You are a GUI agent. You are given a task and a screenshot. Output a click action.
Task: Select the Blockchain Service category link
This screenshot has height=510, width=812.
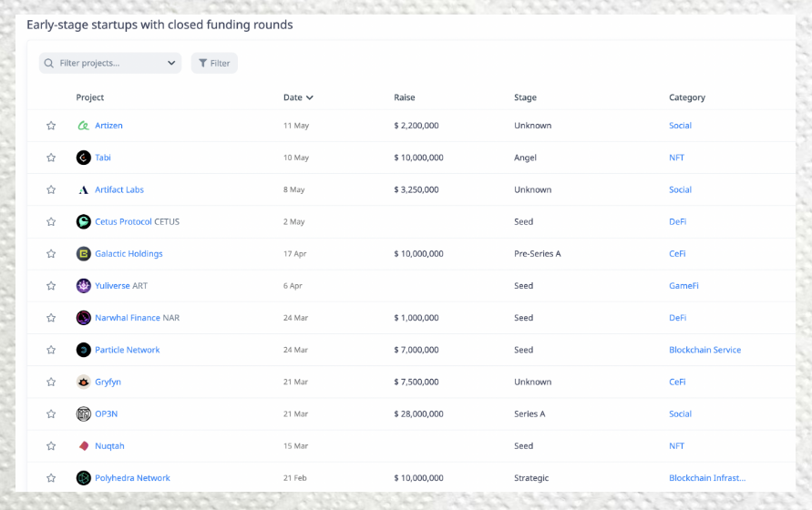tap(704, 350)
